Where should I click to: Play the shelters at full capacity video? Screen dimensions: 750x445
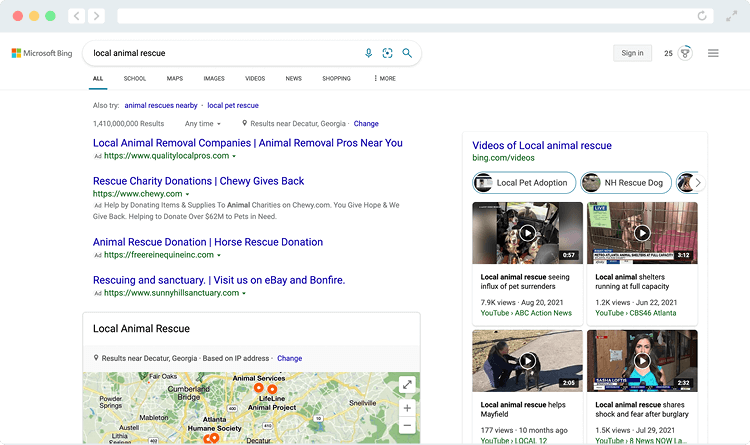[642, 233]
